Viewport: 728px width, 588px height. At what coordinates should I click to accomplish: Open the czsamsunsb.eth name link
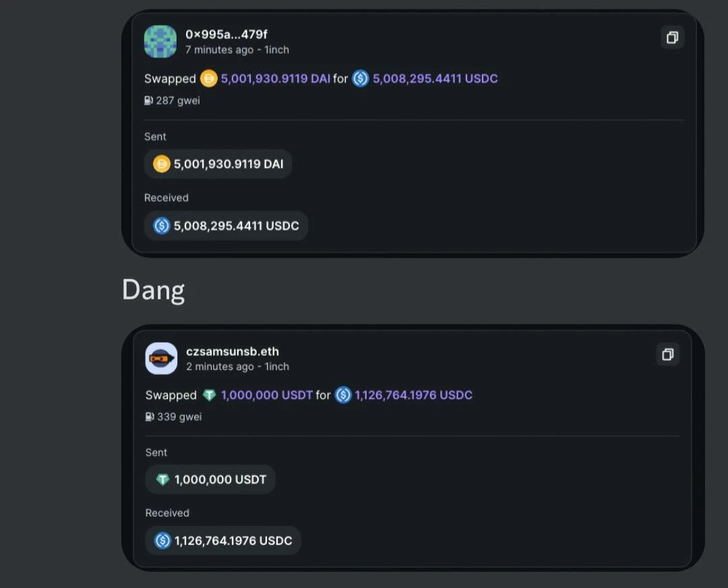(233, 351)
